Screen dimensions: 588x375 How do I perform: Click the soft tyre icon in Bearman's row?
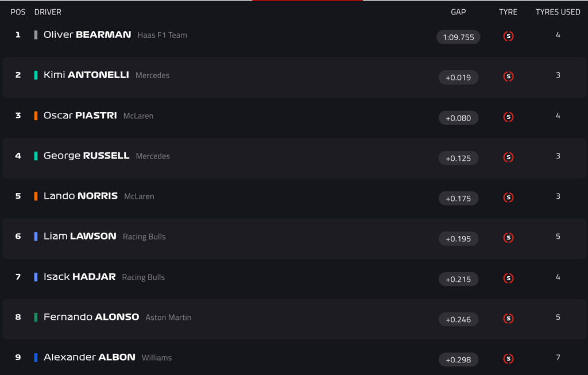(x=508, y=36)
